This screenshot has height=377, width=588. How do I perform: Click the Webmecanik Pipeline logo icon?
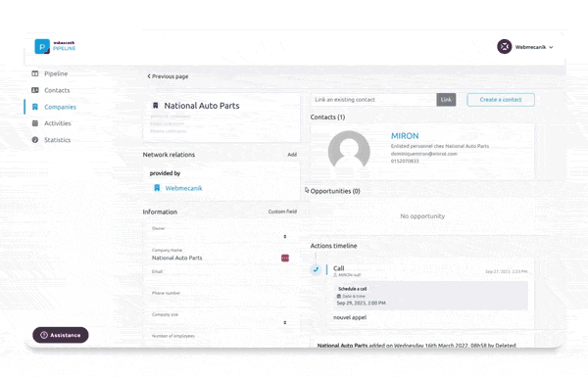42,46
